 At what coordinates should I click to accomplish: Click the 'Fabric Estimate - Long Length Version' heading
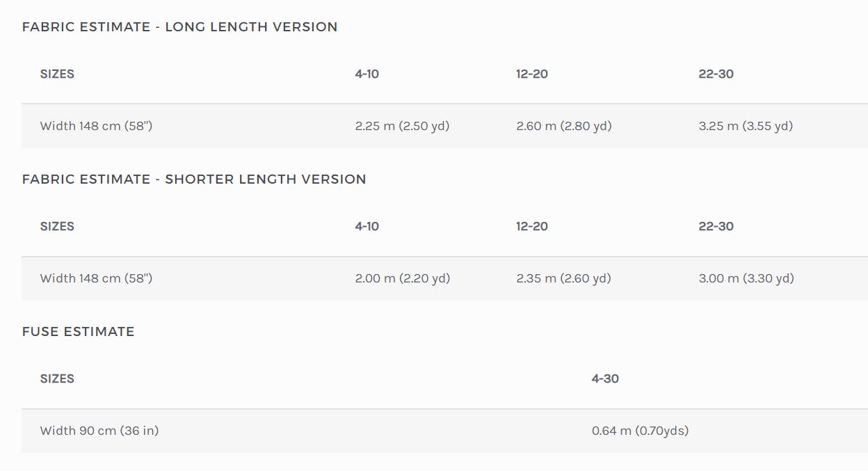pos(179,27)
